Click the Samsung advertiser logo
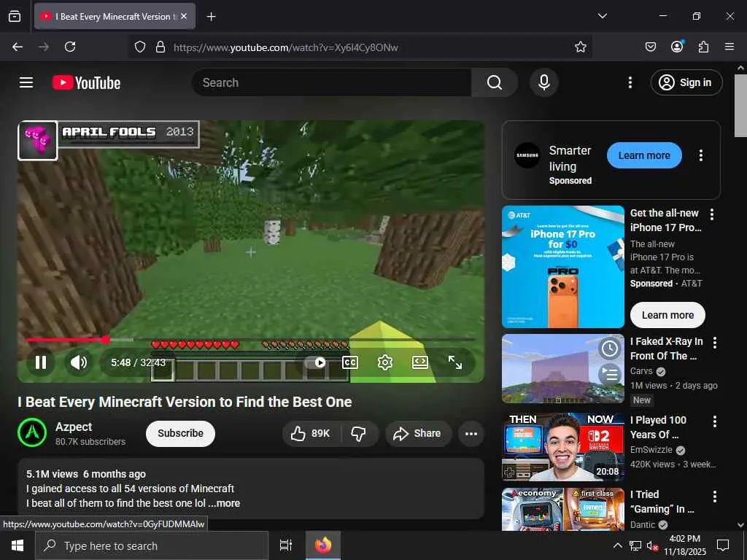Viewport: 747px width, 560px height. 527,155
